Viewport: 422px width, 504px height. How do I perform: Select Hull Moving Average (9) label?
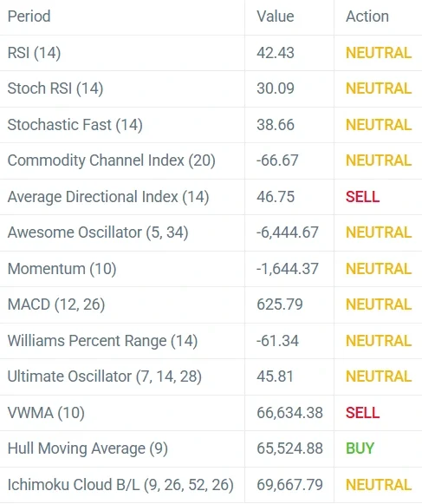[x=88, y=448]
